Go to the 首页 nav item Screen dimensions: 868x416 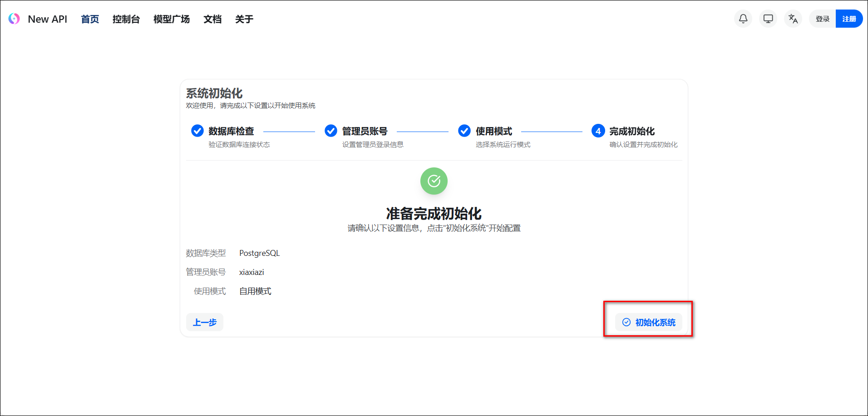[90, 19]
